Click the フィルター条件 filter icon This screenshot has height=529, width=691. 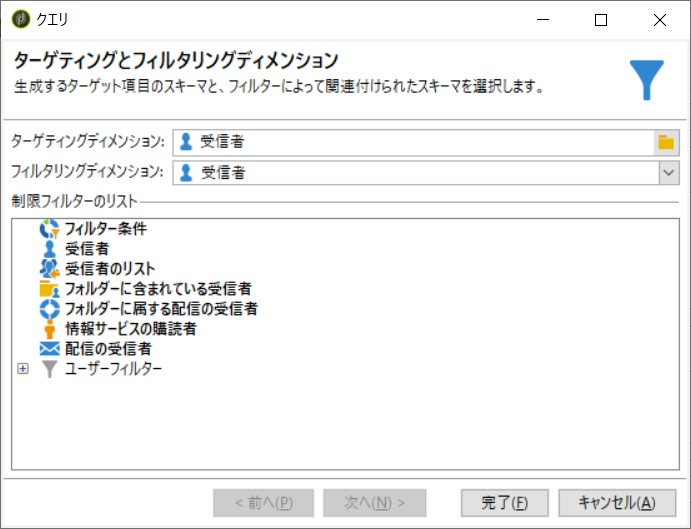[49, 229]
